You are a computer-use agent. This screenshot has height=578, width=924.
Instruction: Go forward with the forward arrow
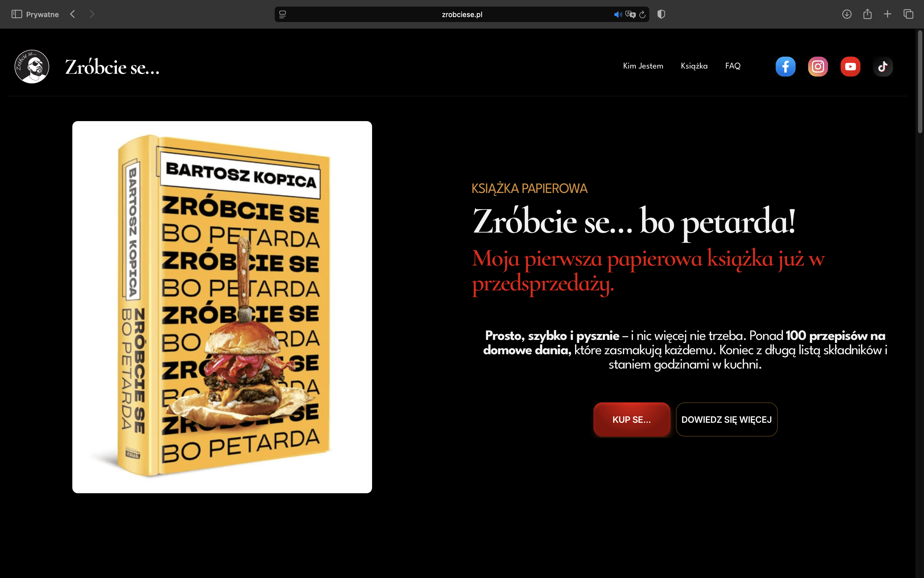tap(92, 14)
